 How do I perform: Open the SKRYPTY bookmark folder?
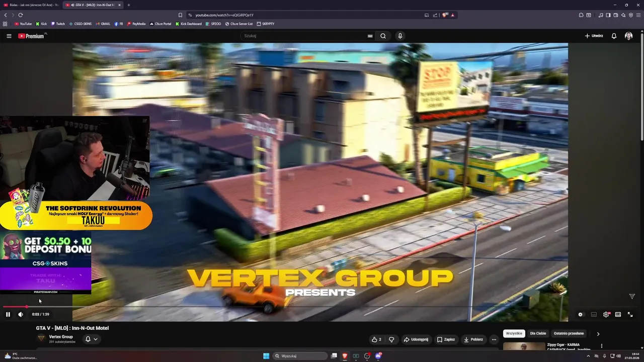pyautogui.click(x=266, y=24)
